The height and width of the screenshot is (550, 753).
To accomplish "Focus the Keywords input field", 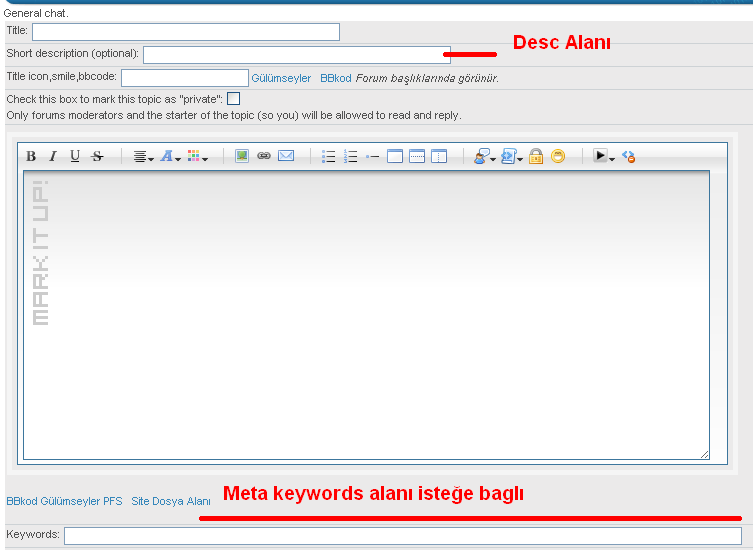I will click(x=403, y=537).
